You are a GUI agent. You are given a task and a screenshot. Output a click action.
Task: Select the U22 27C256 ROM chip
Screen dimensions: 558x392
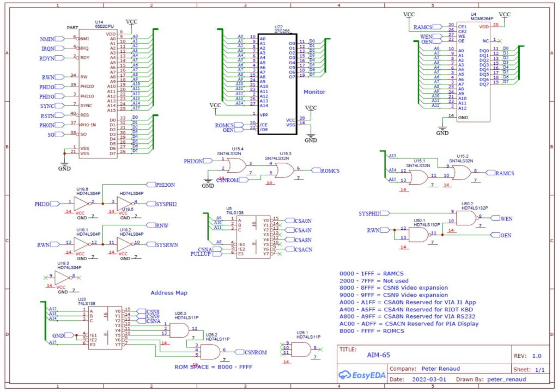tap(277, 82)
